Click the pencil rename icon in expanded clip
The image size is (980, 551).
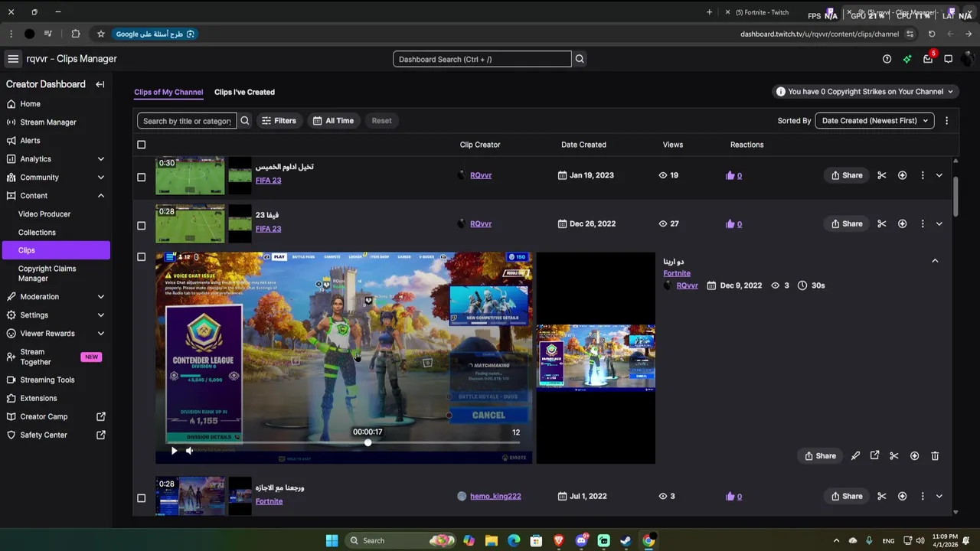[855, 456]
